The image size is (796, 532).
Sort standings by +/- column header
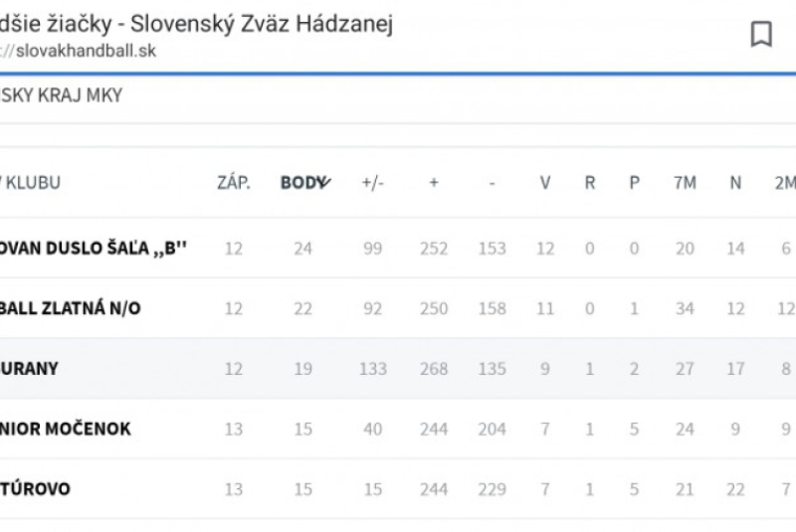pyautogui.click(x=373, y=183)
